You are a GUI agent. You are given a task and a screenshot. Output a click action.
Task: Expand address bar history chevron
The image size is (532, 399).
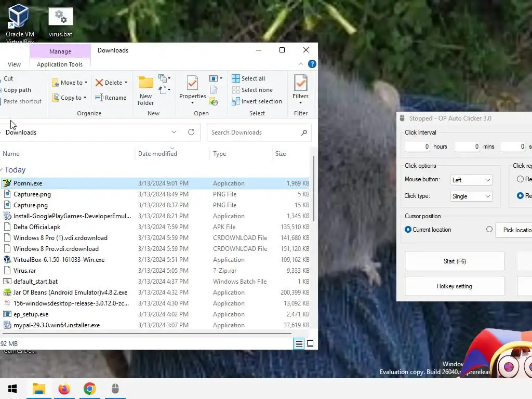[174, 132]
